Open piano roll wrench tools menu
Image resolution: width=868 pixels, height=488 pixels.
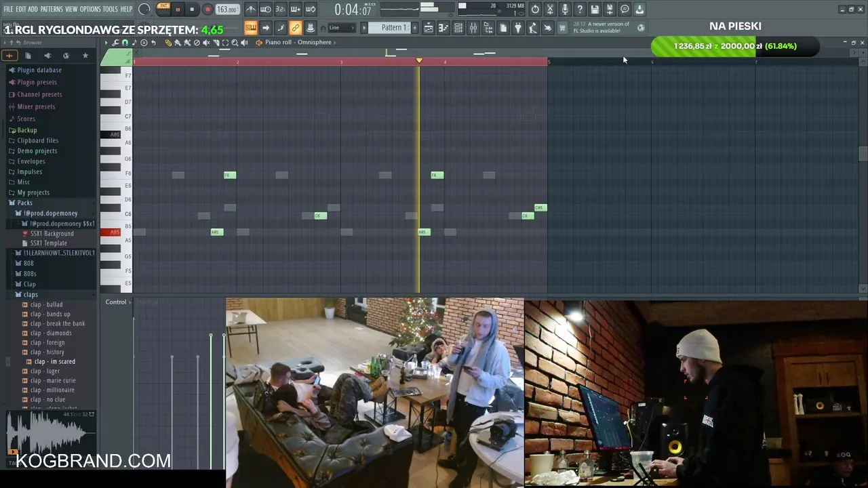coord(115,42)
